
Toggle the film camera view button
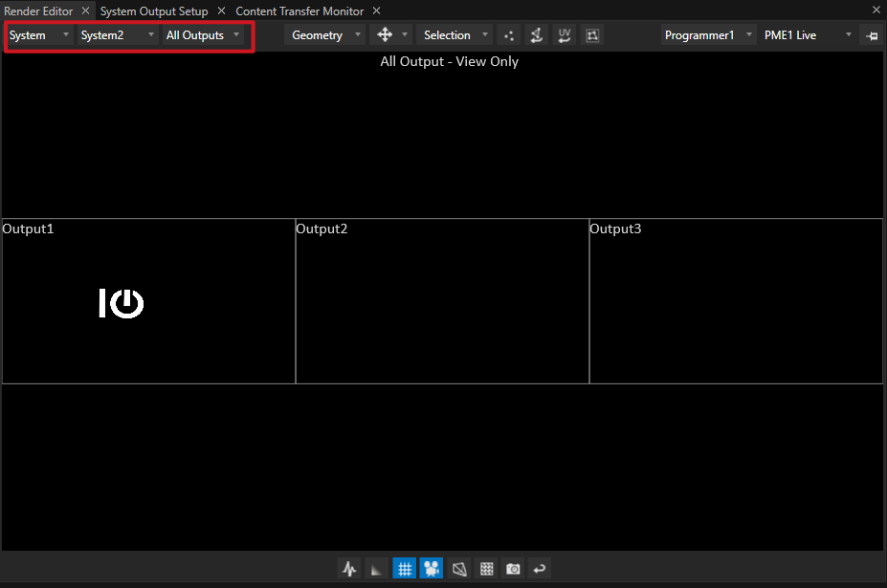[x=431, y=568]
